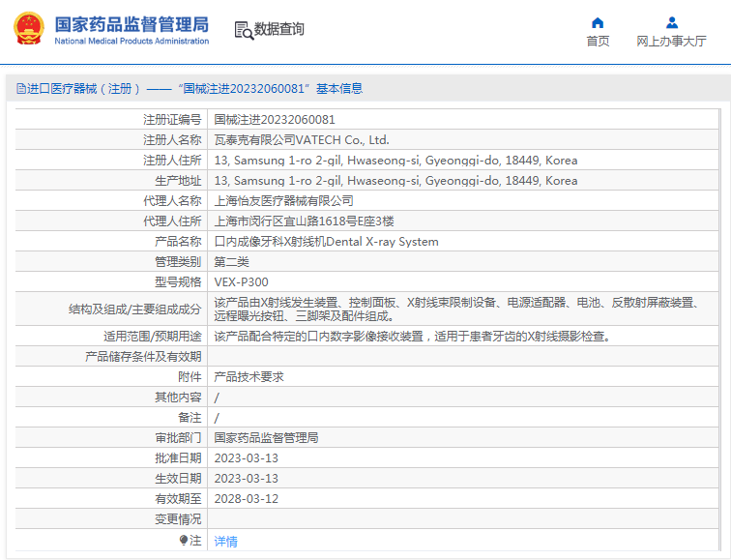731x560 pixels.
Task: Click the document icon before 进口医疗器械
Action: coord(19,89)
